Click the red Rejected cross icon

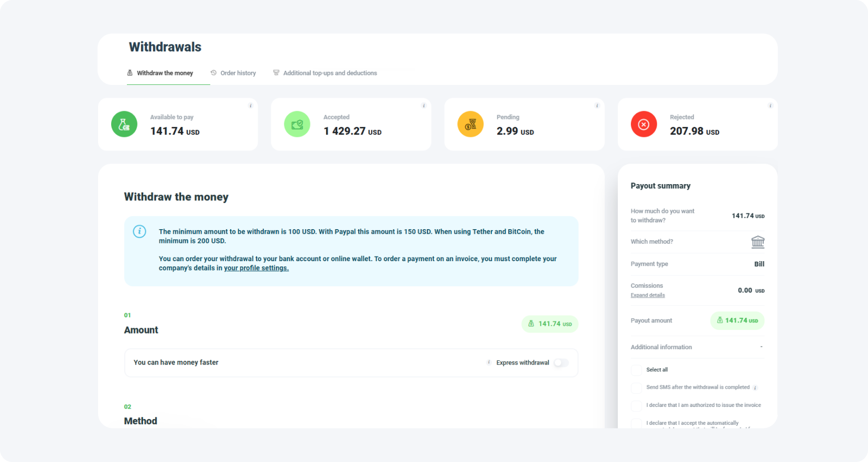click(644, 124)
